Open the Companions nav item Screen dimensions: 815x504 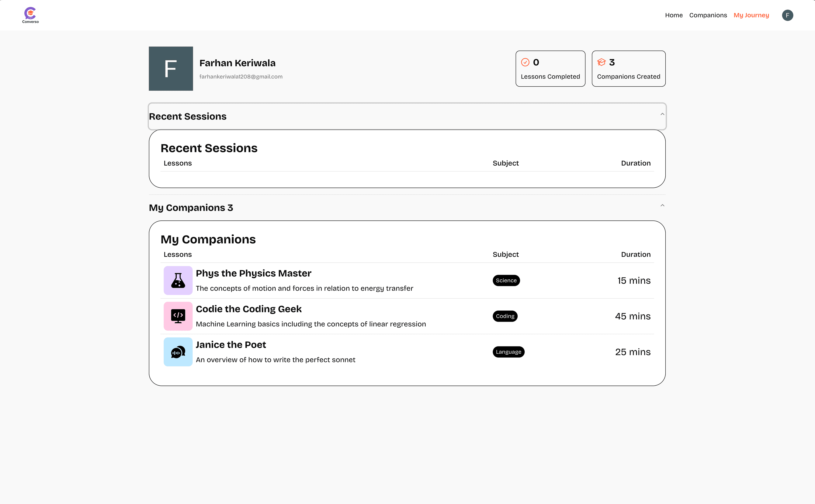708,15
